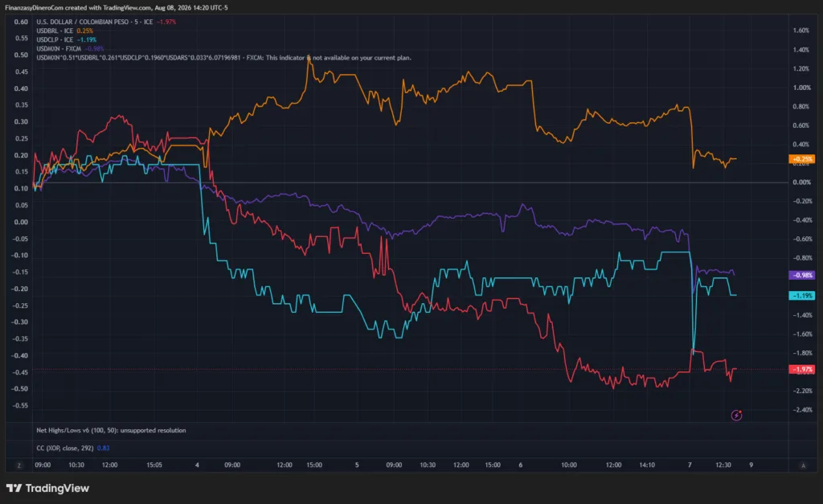Click the USDMXN^0.51*USDBRL formula indicator legend
Image resolution: width=823 pixels, height=504 pixels.
point(223,58)
